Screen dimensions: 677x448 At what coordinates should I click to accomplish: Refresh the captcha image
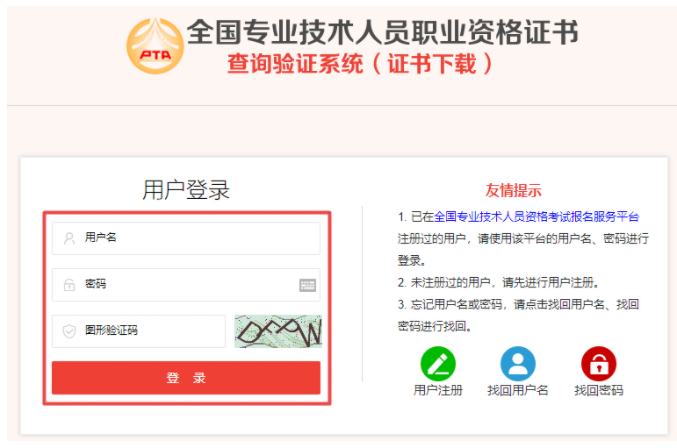[278, 331]
